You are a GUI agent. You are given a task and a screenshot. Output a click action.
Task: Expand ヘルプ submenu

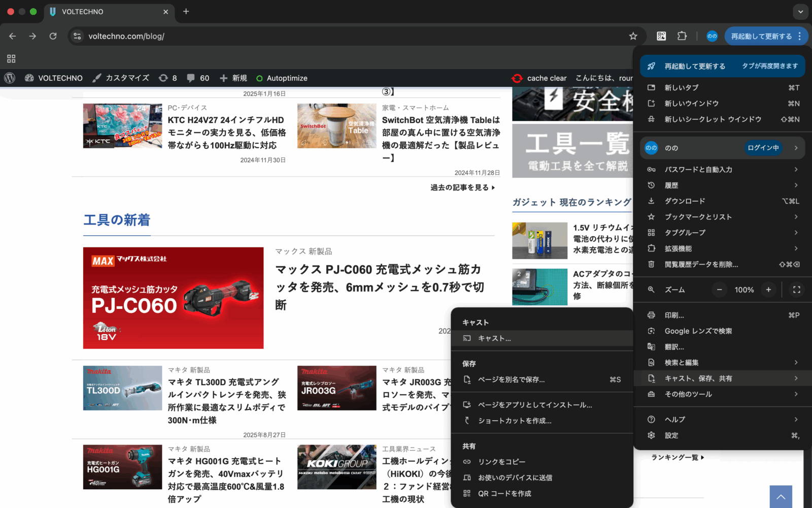click(723, 419)
